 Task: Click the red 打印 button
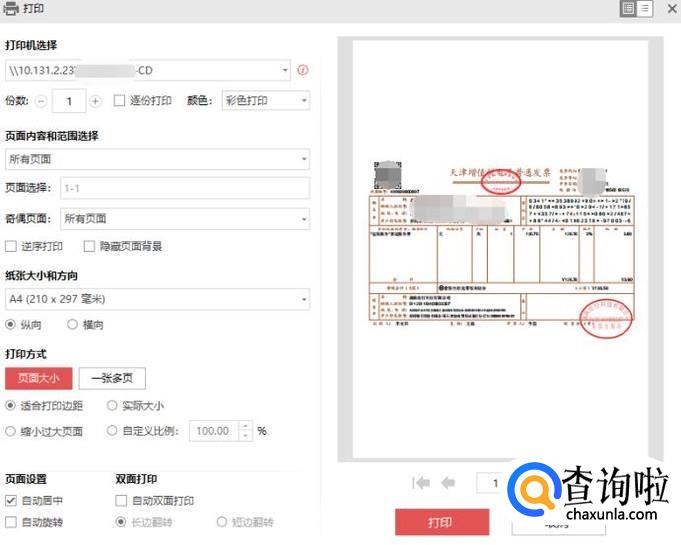[442, 522]
